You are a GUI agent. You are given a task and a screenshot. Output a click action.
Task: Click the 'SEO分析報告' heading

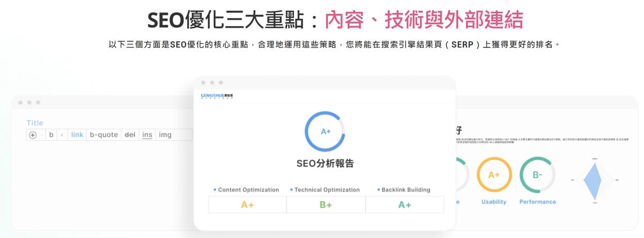[x=325, y=164]
